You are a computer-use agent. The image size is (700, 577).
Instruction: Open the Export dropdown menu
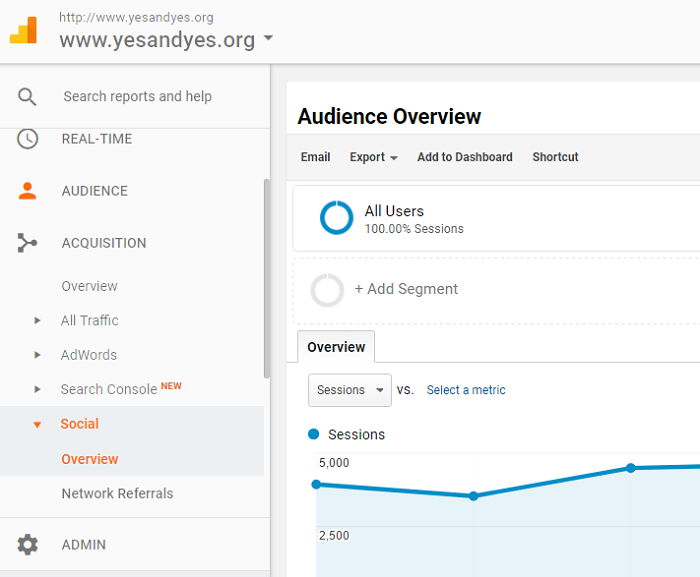[x=373, y=157]
